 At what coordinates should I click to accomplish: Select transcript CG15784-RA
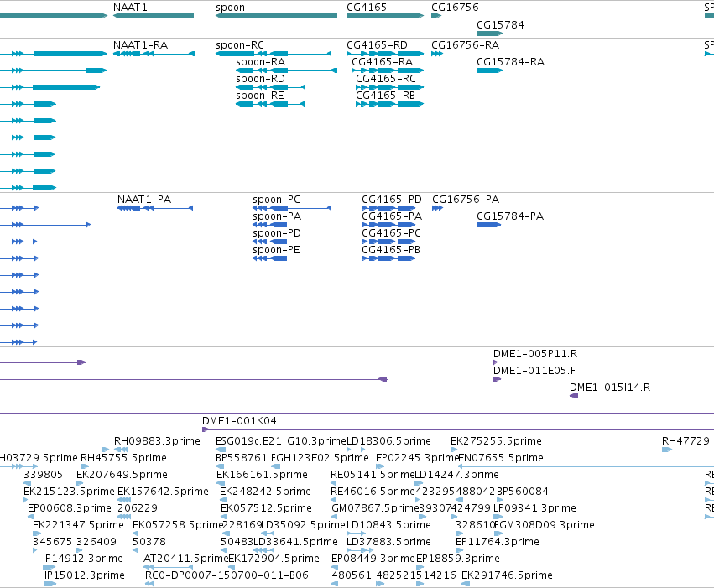510,62
